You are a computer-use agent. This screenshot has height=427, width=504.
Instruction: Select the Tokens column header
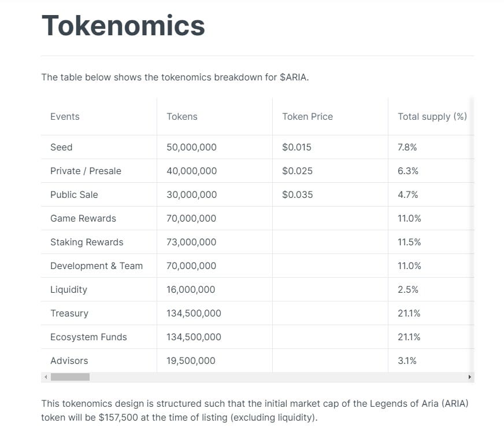[x=182, y=116]
